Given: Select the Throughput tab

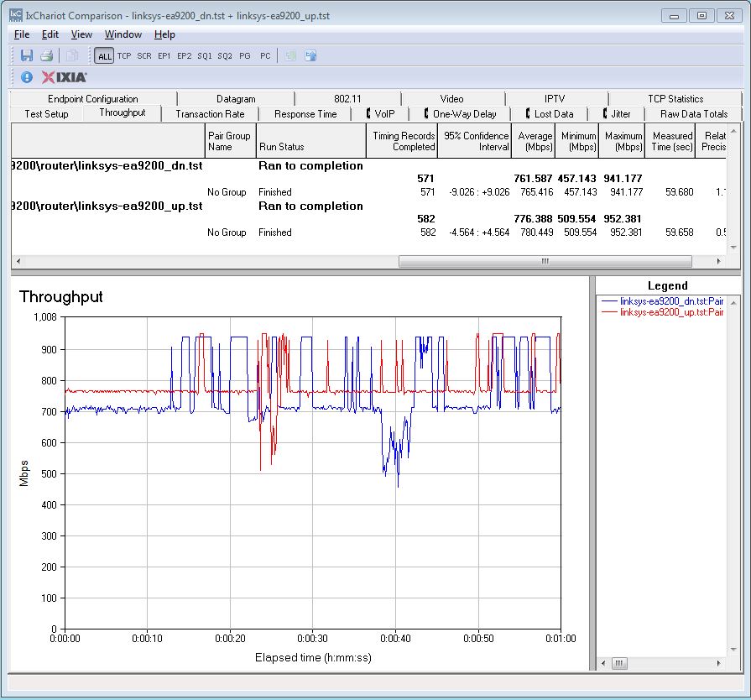Looking at the screenshot, I should click(x=123, y=113).
